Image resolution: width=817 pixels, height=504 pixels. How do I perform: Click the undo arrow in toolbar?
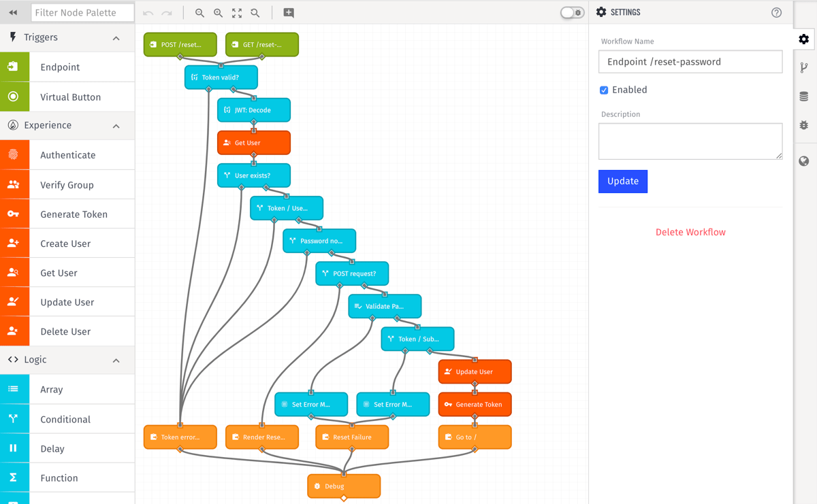pos(148,13)
